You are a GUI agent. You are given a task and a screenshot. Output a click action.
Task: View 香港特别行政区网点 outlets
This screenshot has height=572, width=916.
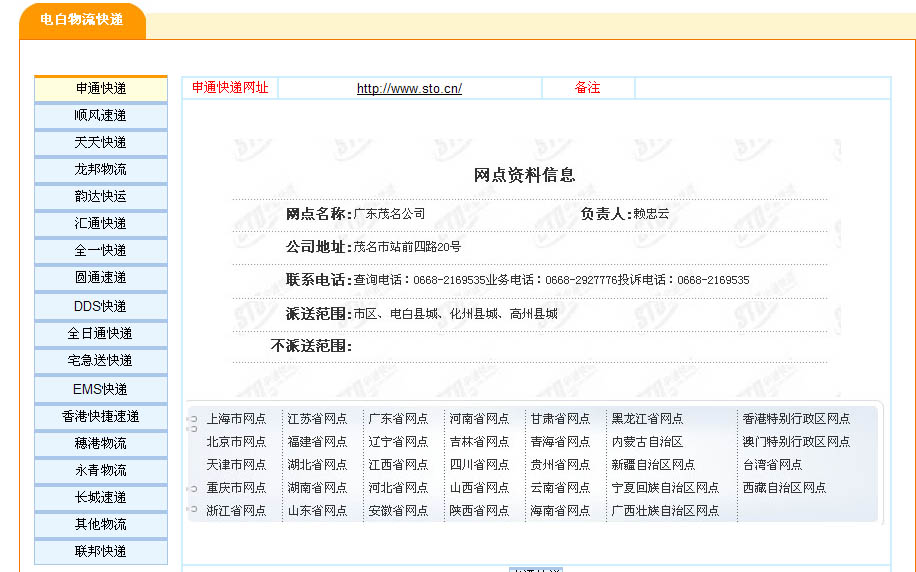pos(796,419)
